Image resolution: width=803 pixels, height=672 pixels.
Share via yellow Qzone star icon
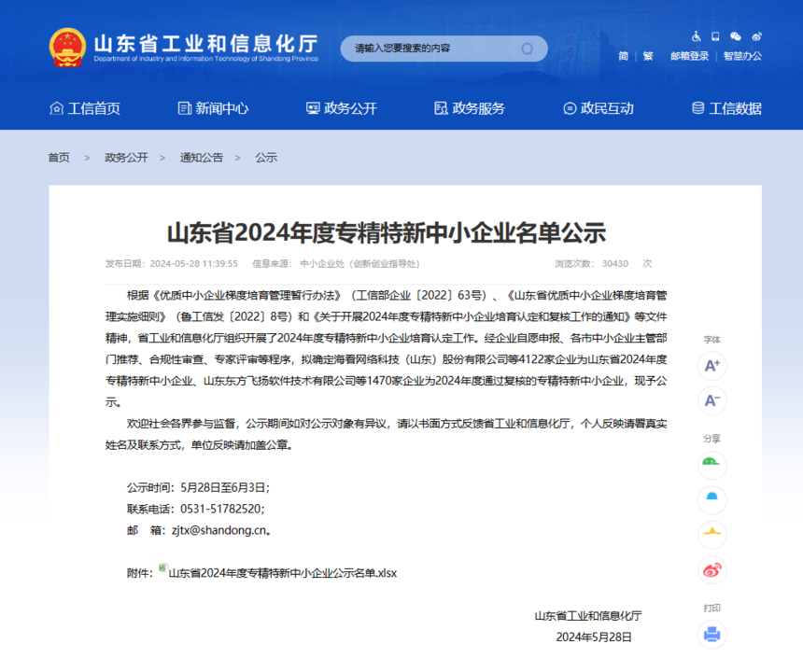711,534
